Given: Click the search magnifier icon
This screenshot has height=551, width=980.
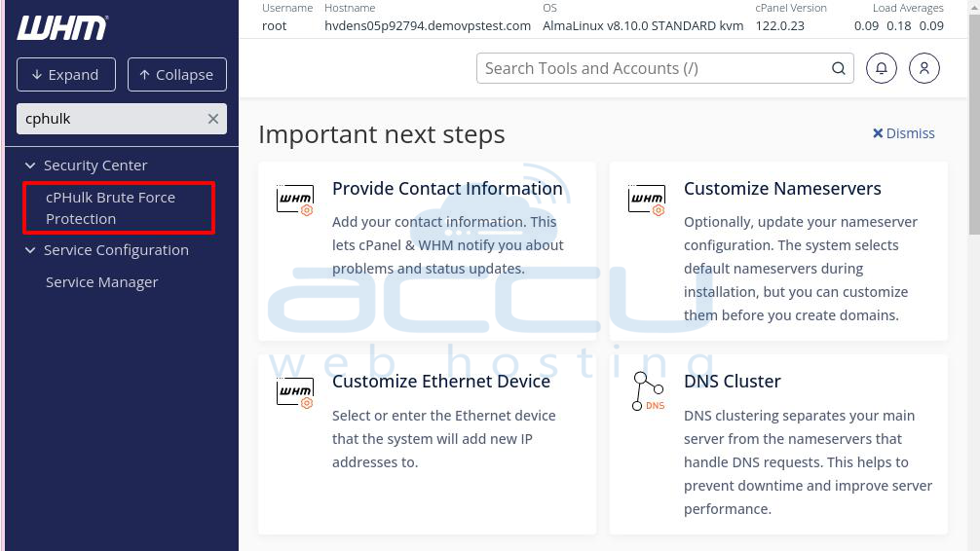Looking at the screenshot, I should (x=839, y=68).
